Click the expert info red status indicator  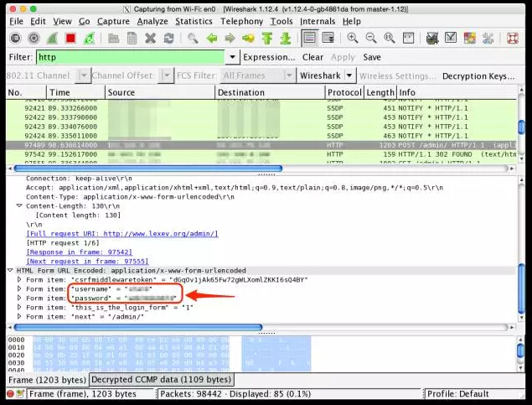pyautogui.click(x=10, y=394)
